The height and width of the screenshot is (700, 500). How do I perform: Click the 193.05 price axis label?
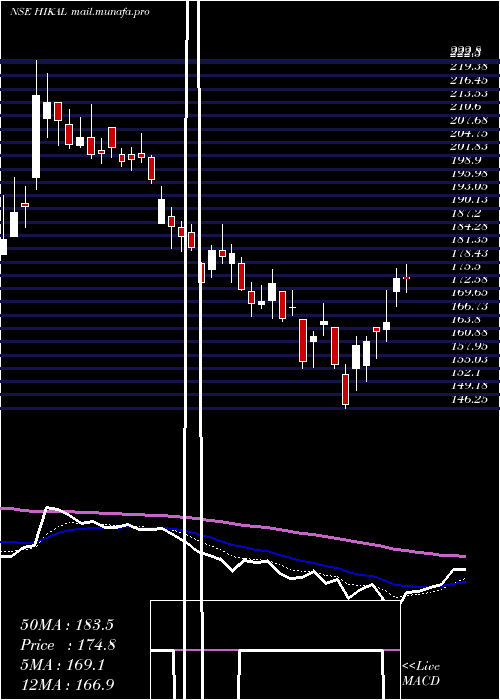coord(468,187)
